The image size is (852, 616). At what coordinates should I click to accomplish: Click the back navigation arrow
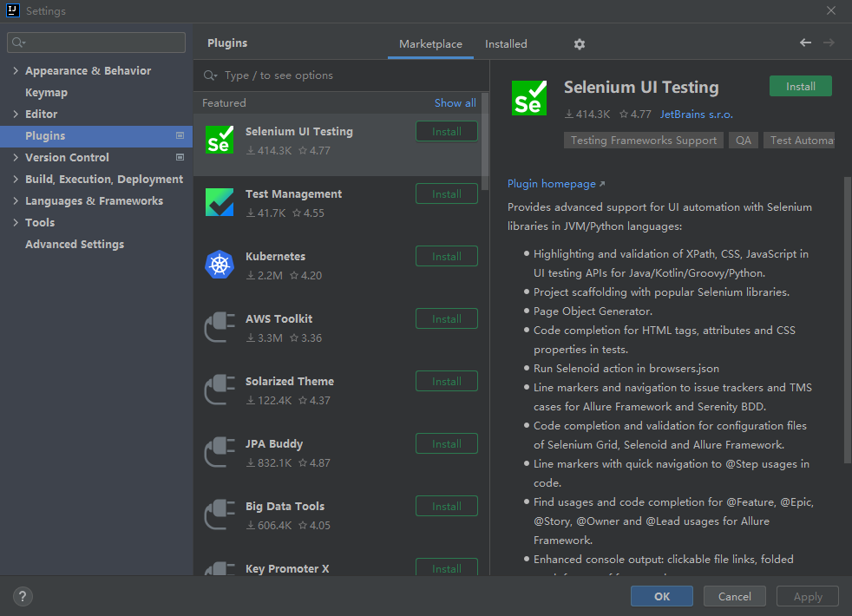(x=805, y=43)
